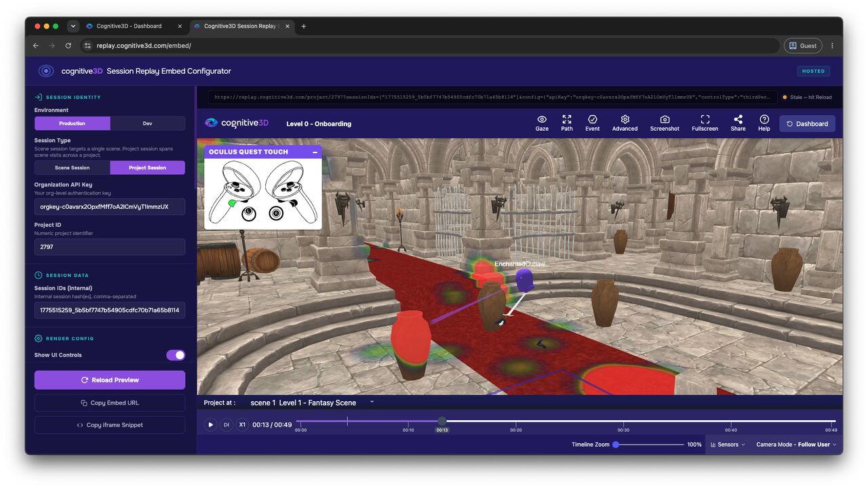Open the Sensors dropdown
Screen dimensions: 868x488
[728, 445]
